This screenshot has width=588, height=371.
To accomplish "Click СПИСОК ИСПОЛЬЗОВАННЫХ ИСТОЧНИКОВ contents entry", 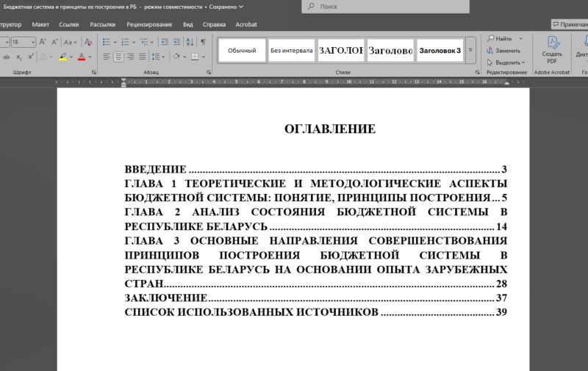I will [x=316, y=312].
